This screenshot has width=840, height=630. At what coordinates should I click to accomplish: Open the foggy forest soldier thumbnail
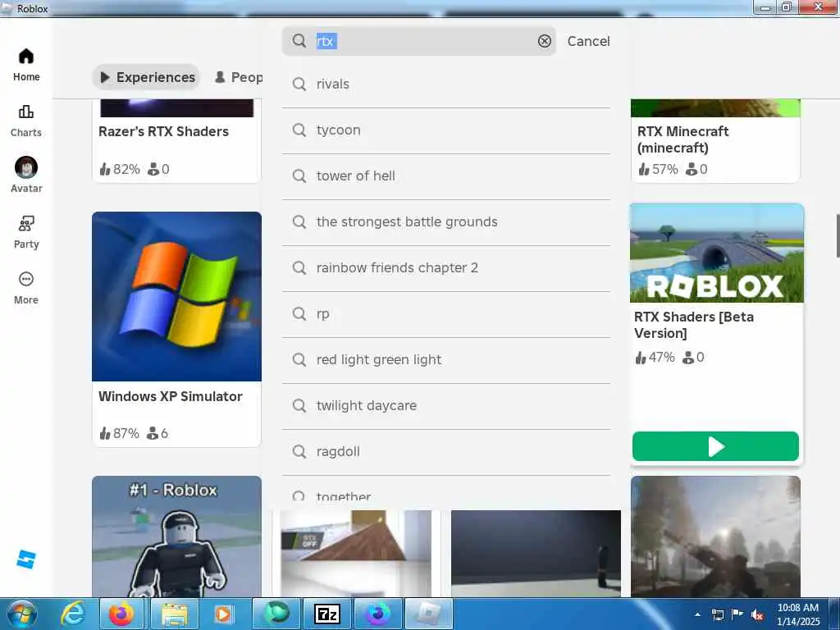[x=715, y=536]
